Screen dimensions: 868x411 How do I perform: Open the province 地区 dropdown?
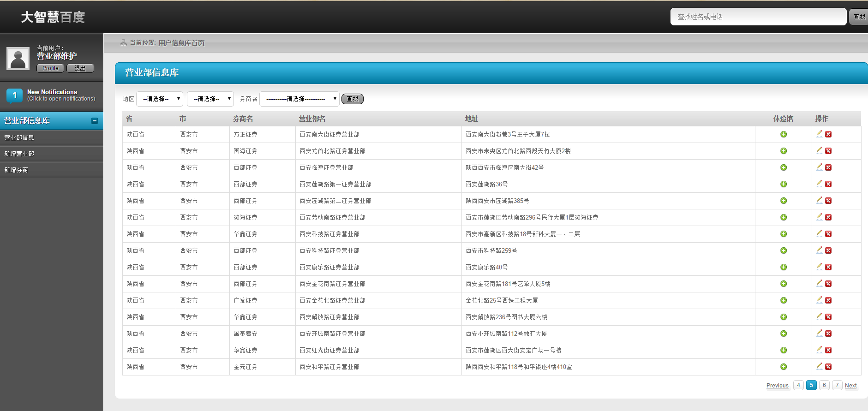click(x=160, y=99)
